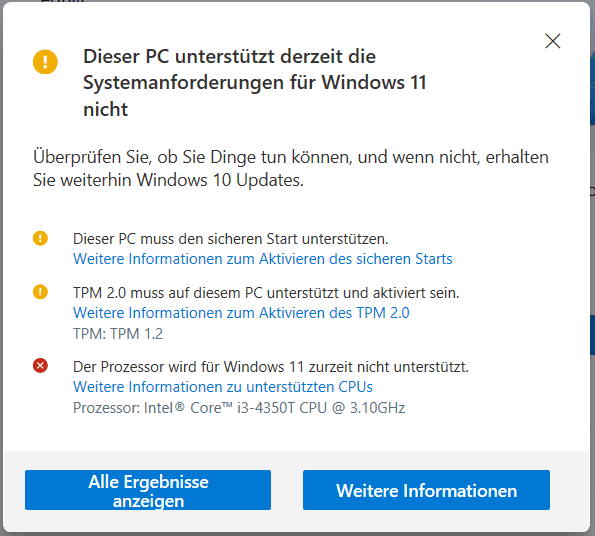Click the large yellow warning icon beside the heading

pyautogui.click(x=45, y=61)
